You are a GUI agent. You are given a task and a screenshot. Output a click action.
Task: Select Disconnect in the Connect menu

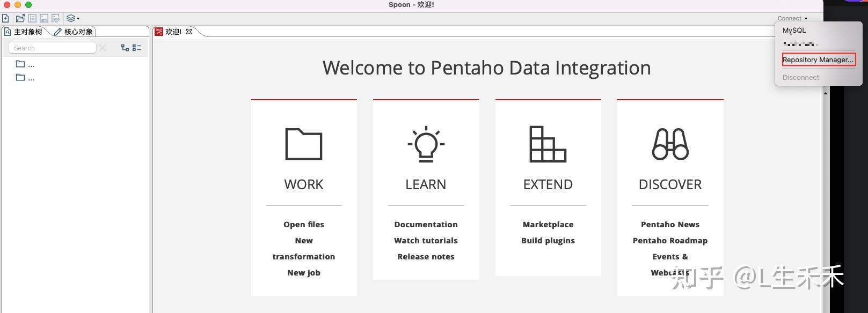[801, 77]
